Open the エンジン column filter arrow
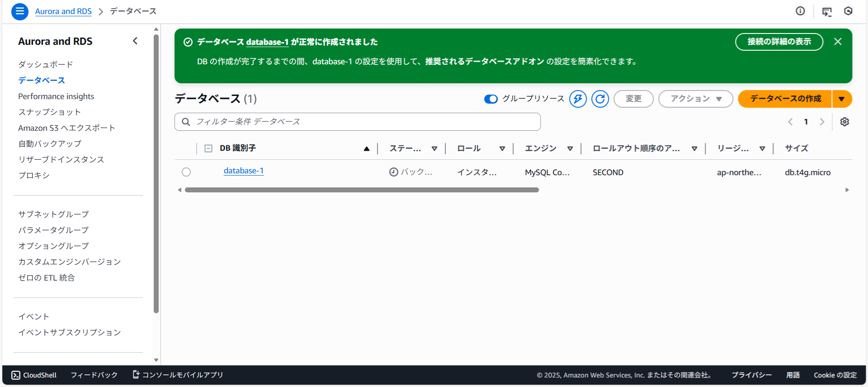 [x=570, y=148]
